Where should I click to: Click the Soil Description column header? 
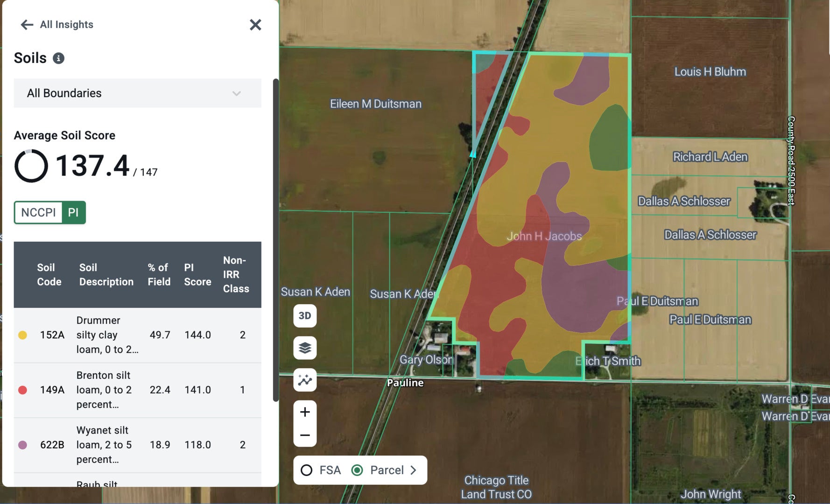tap(106, 275)
